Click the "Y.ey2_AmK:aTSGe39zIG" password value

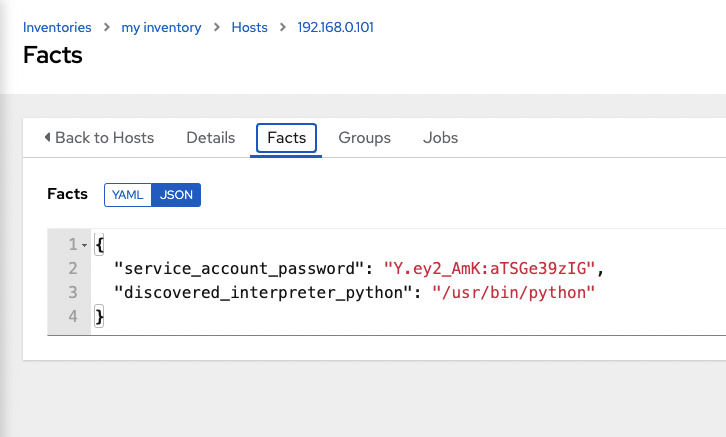pos(489,268)
